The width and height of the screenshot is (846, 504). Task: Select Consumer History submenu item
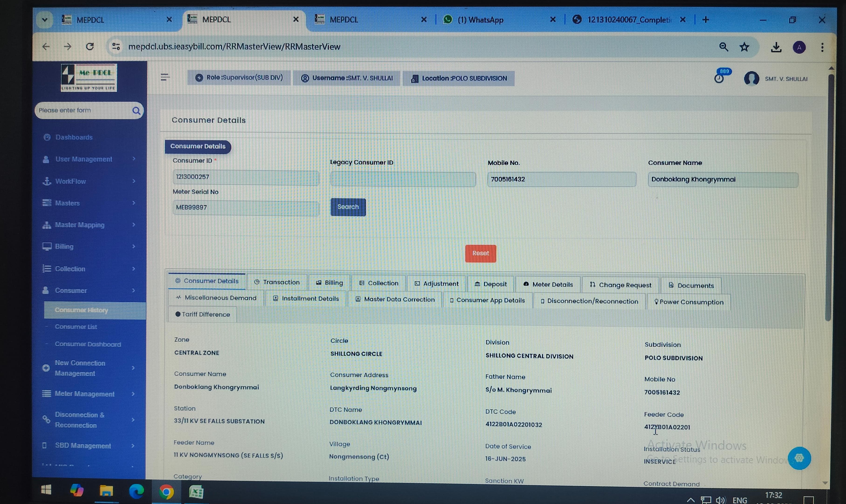95,310
